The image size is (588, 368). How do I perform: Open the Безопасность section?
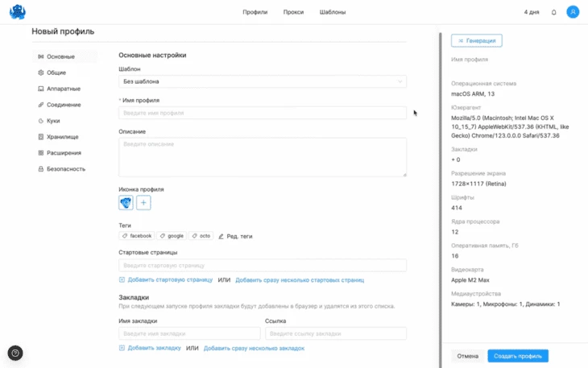point(64,169)
